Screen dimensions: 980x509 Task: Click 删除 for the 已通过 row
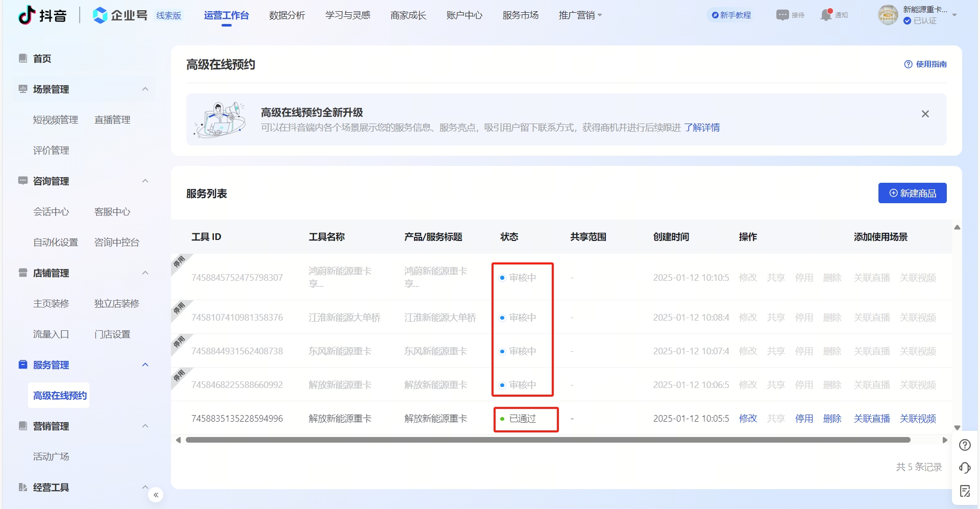click(832, 419)
